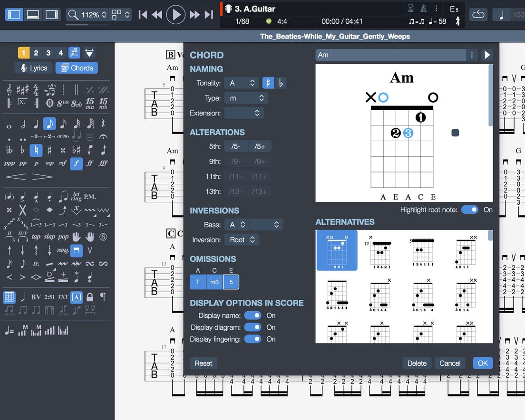Play the Am chord preview
The width and height of the screenshot is (525, 420).
(487, 55)
